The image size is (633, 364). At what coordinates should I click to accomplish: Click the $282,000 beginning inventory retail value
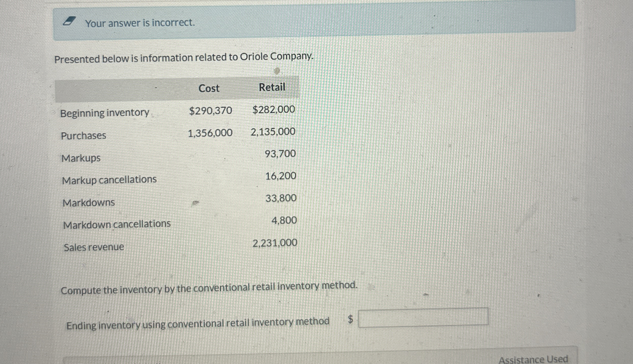274,109
